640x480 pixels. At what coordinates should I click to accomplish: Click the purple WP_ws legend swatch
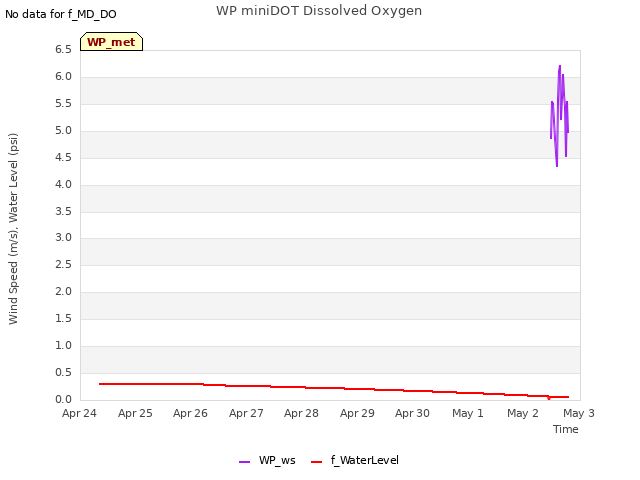pyautogui.click(x=244, y=462)
